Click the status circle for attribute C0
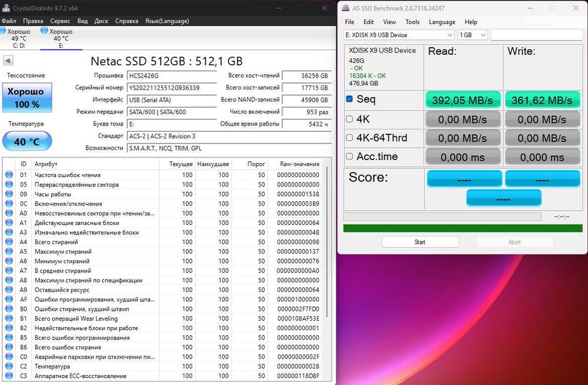The image size is (588, 385). (9, 357)
